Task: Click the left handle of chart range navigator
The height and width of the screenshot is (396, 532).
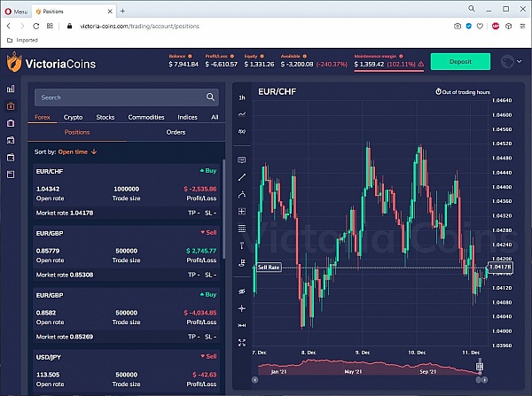Action: click(254, 380)
